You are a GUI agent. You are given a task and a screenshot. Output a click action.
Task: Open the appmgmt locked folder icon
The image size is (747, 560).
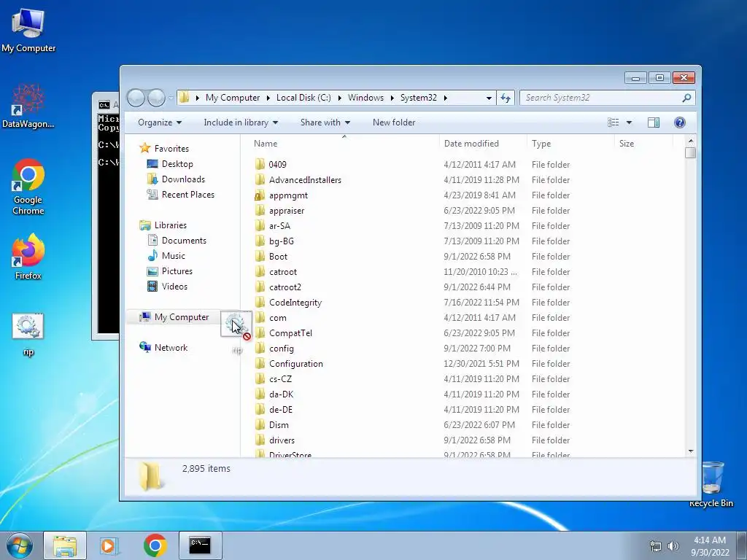point(259,195)
